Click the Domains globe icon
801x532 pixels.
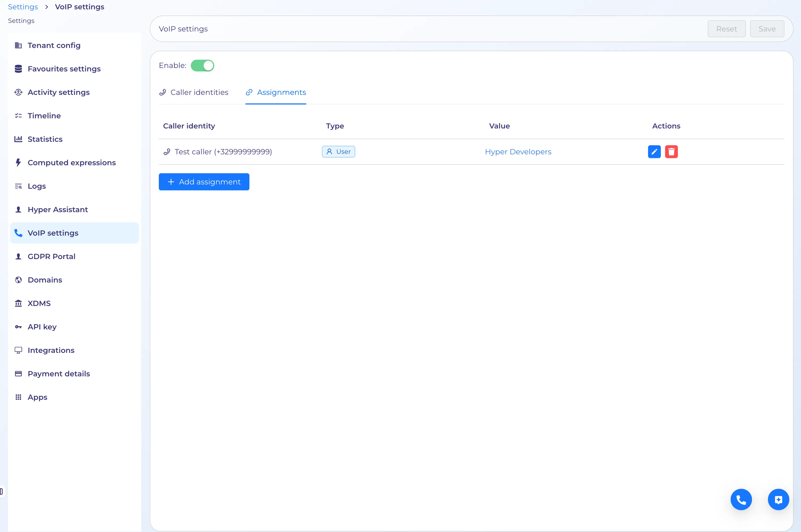point(18,280)
